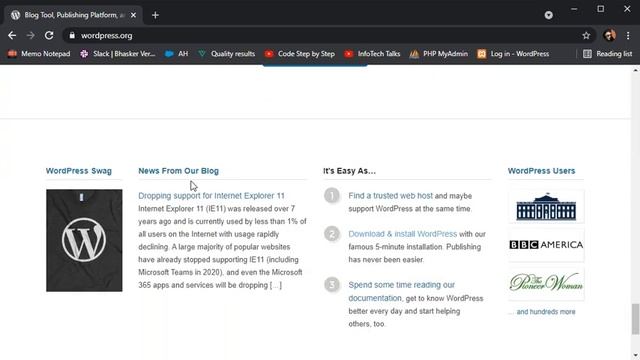
Task: Bookmark this page with the star icon
Action: point(586,36)
